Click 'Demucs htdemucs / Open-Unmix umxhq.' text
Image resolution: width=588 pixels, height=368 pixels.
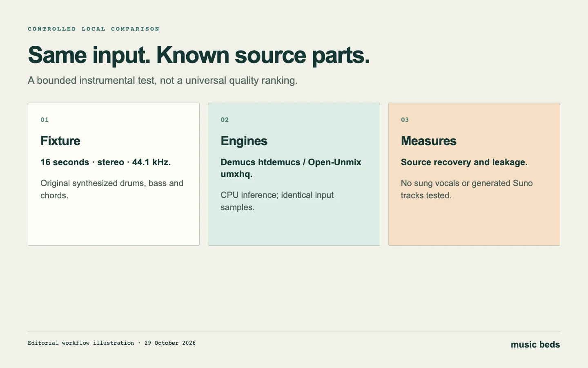pyautogui.click(x=291, y=168)
